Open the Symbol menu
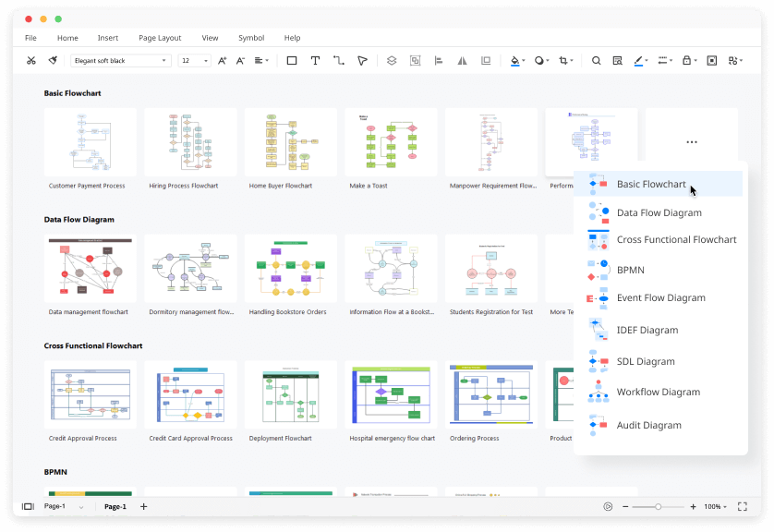Image resolution: width=774 pixels, height=532 pixels. coord(251,38)
